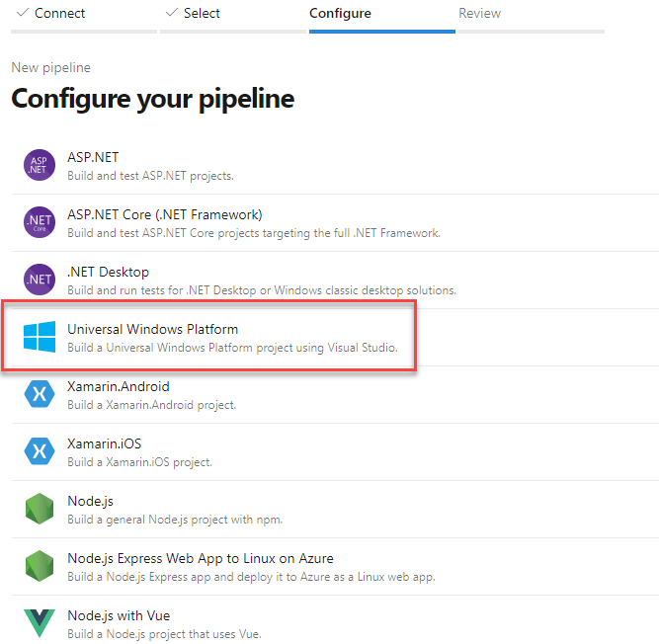Click the purple ASP.NET icon
659x644 pixels.
pos(40,165)
